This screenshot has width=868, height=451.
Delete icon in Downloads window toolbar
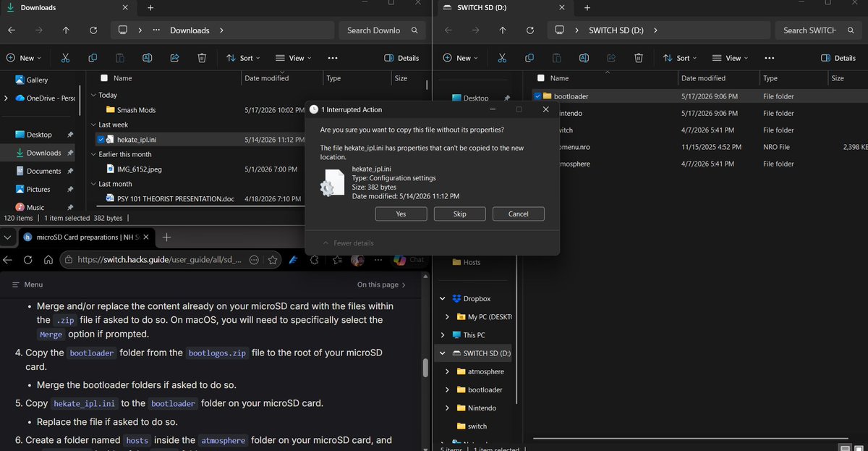pyautogui.click(x=203, y=58)
